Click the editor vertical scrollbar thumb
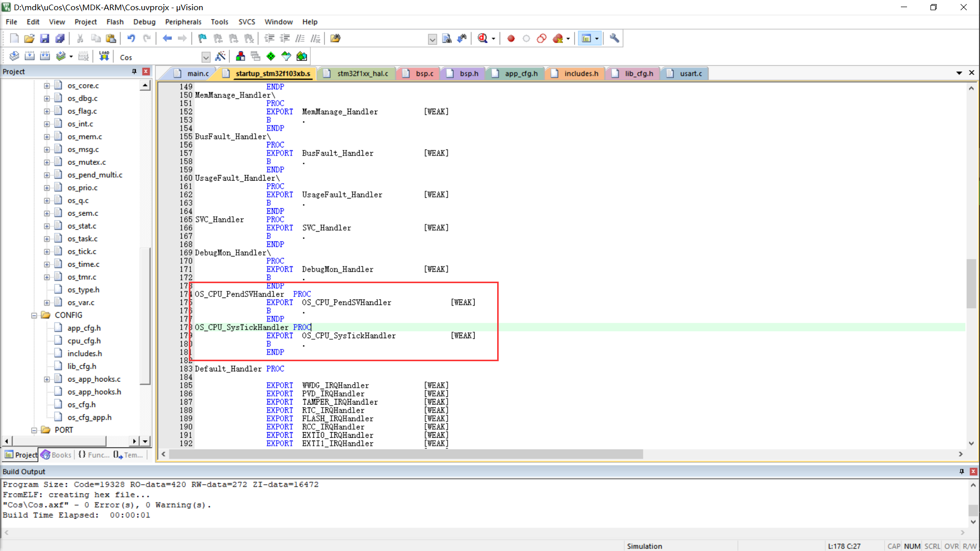Screen dimensions: 980x551 tap(971, 284)
